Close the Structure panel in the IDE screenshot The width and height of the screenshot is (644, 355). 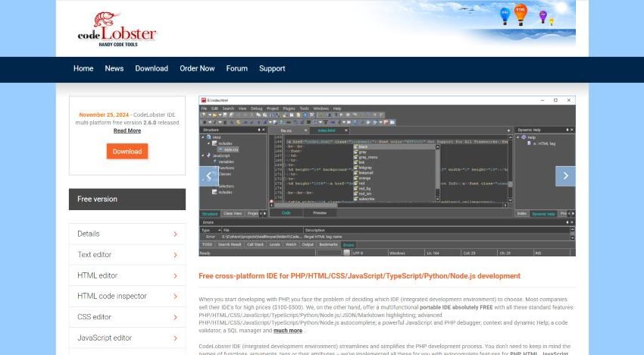coord(264,130)
